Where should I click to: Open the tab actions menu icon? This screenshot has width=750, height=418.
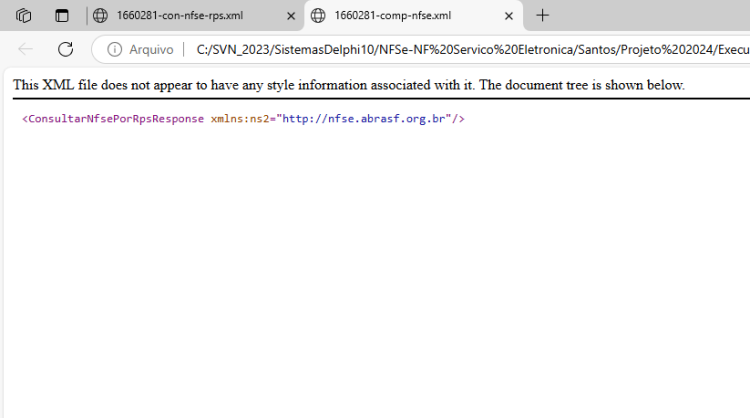62,16
